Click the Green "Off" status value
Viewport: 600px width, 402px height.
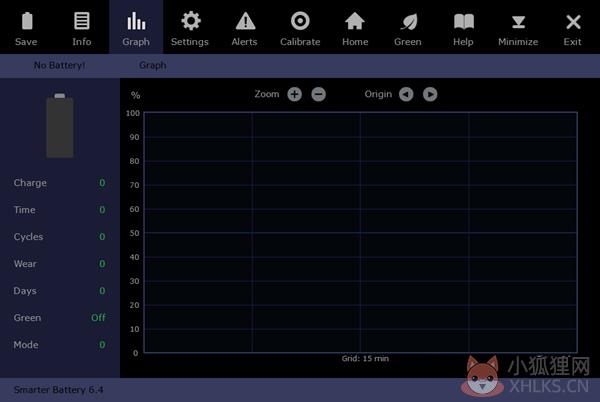coord(98,318)
